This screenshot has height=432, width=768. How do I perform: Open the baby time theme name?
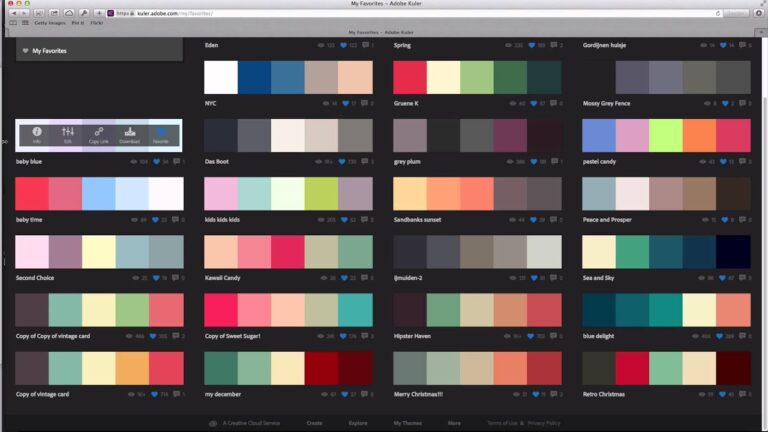(x=29, y=219)
